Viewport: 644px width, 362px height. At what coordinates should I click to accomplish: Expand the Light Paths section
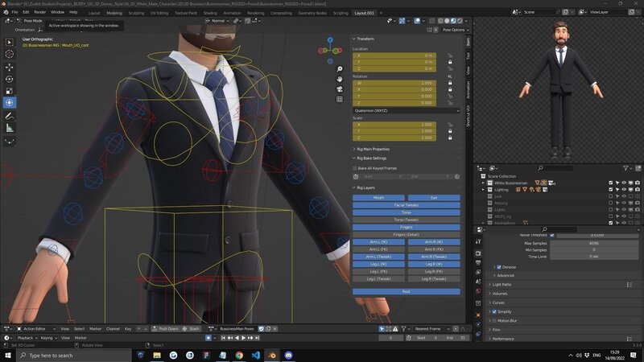pyautogui.click(x=502, y=284)
